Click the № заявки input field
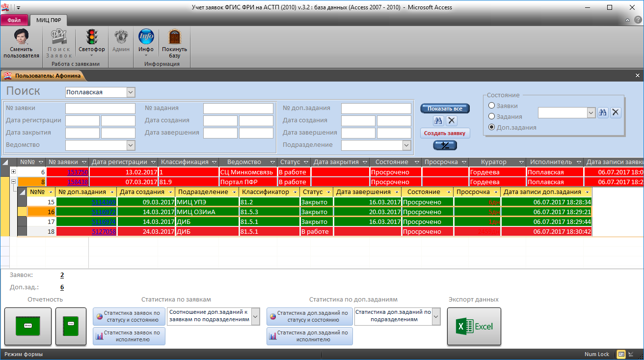The image size is (644, 360). coord(100,108)
